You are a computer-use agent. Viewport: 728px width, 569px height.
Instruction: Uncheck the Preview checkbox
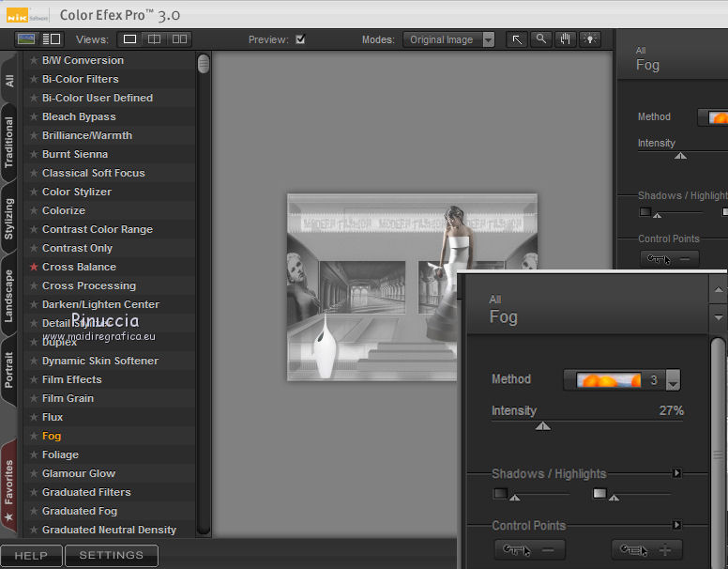(300, 39)
